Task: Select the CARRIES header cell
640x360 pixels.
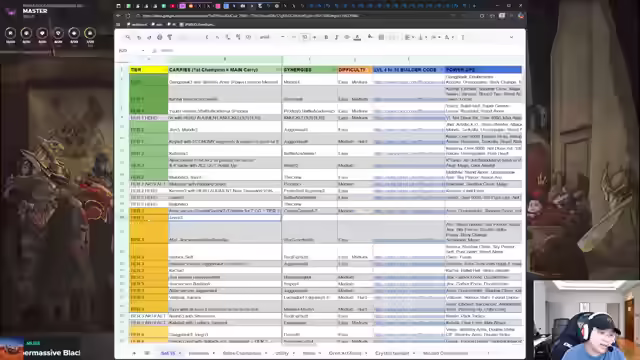Action: tap(225, 70)
